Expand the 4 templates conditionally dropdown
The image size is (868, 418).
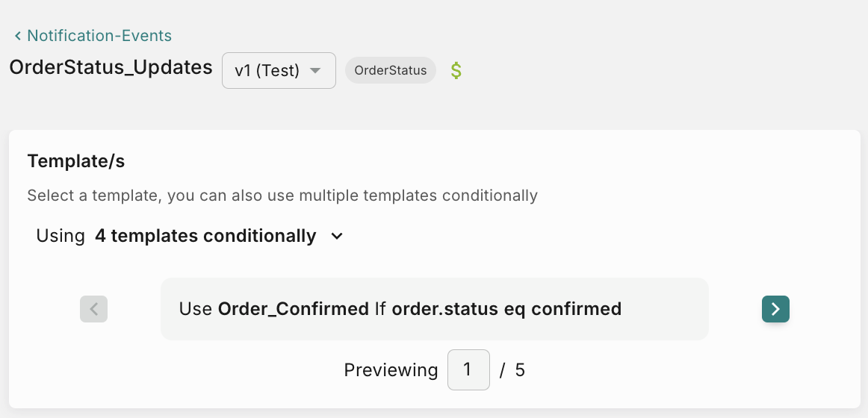tap(205, 236)
